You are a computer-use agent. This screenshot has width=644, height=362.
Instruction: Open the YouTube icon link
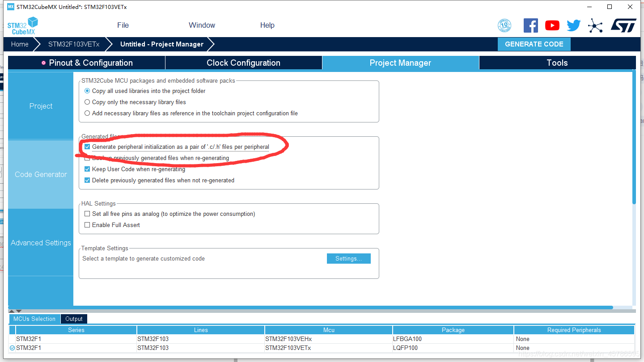[x=552, y=25]
